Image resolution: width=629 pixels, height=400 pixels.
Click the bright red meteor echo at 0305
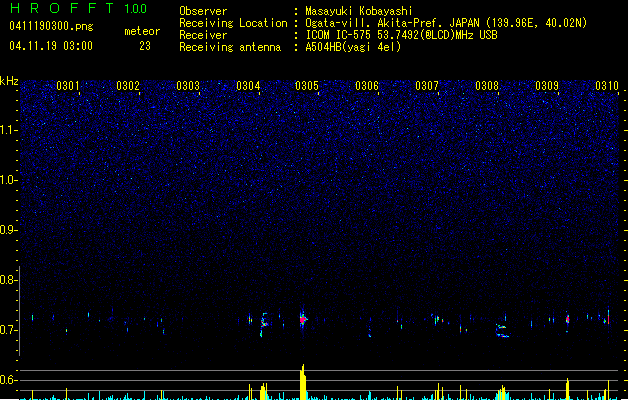303,319
